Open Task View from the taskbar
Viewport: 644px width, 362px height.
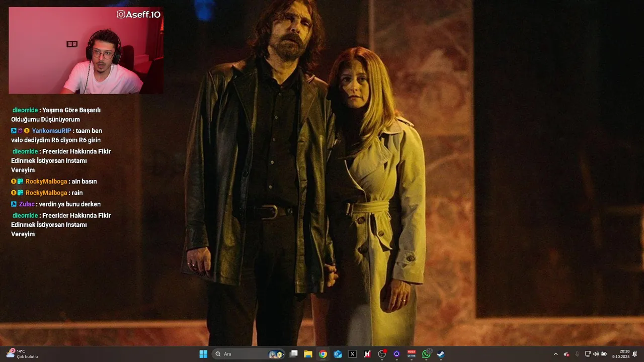click(x=294, y=354)
